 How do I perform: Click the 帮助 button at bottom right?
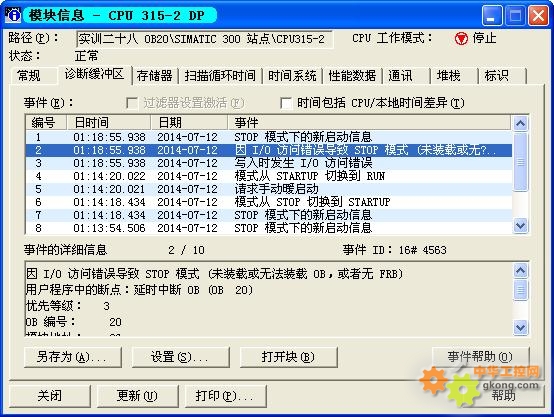click(x=503, y=395)
